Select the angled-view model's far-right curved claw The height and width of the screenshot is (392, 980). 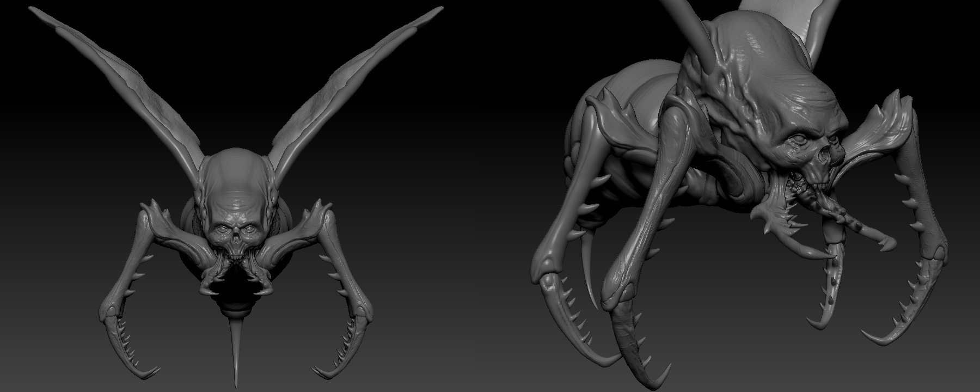[x=926, y=294]
